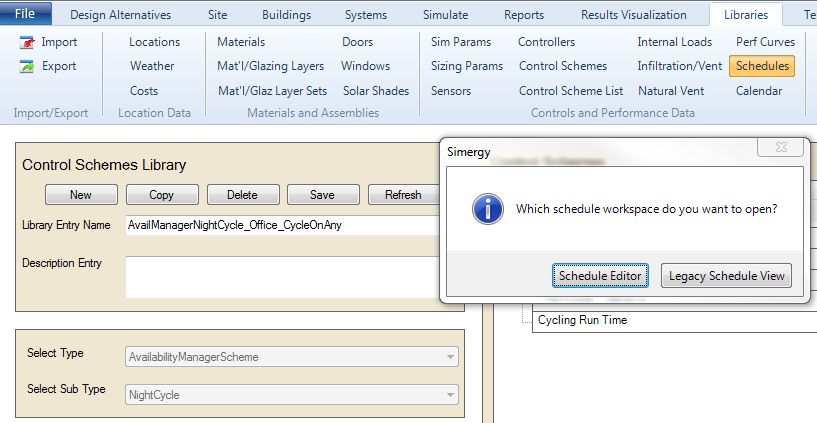This screenshot has height=423, width=817.
Task: Open the Control Schemes library item
Action: pos(563,66)
